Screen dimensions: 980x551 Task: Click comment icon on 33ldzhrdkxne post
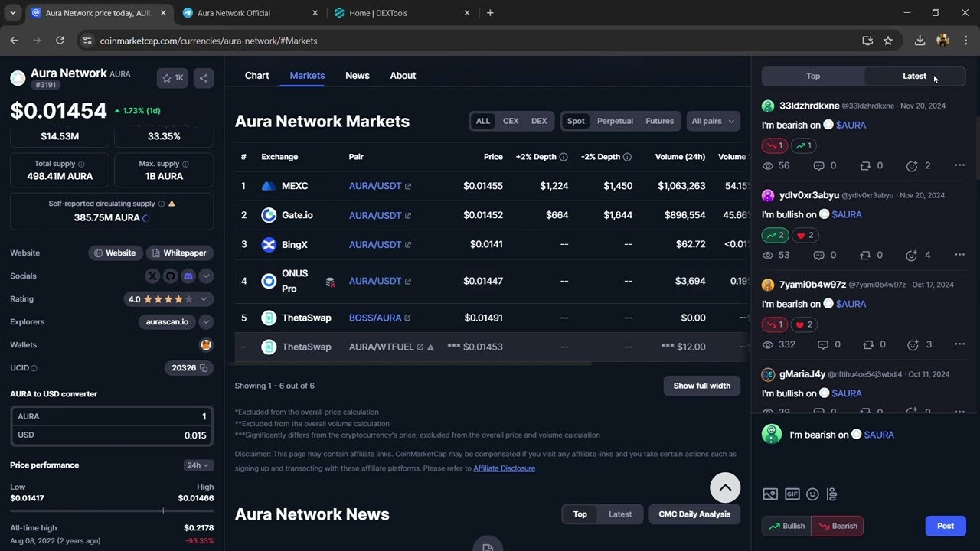(818, 165)
